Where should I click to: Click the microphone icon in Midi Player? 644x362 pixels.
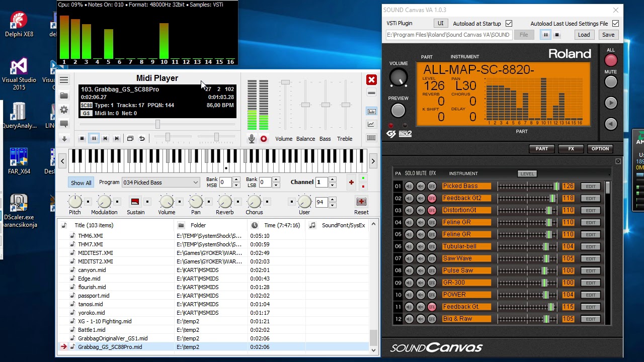(x=252, y=139)
